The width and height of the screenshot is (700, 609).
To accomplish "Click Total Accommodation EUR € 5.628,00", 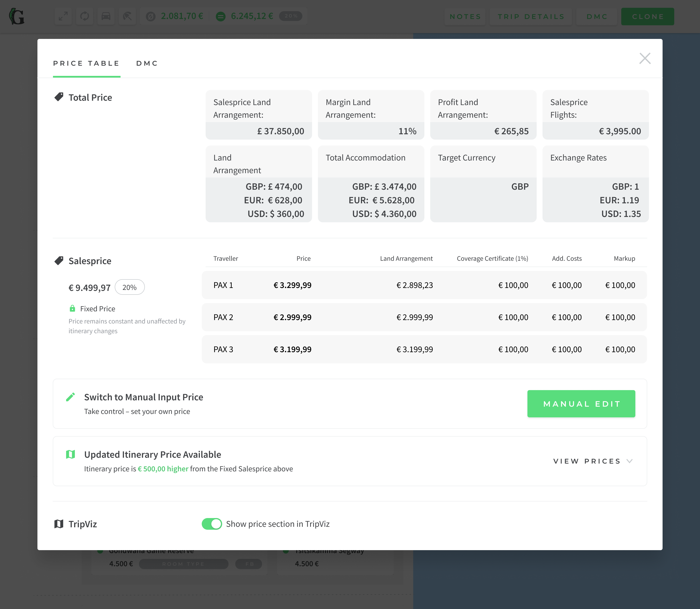I will [381, 200].
